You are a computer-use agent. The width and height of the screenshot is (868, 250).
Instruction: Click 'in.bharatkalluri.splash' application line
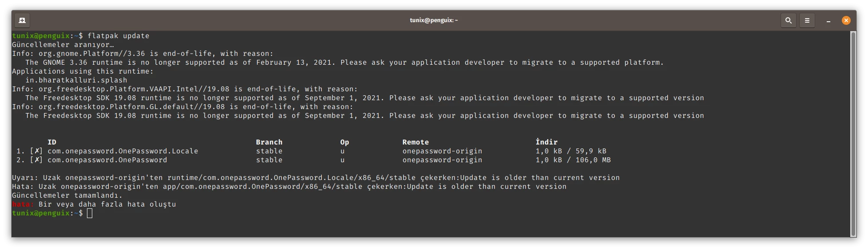click(x=76, y=80)
